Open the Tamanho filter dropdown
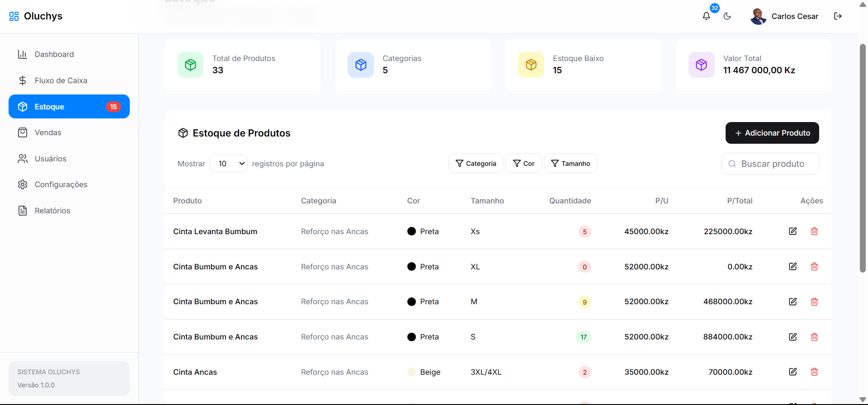Image resolution: width=868 pixels, height=405 pixels. pyautogui.click(x=570, y=164)
